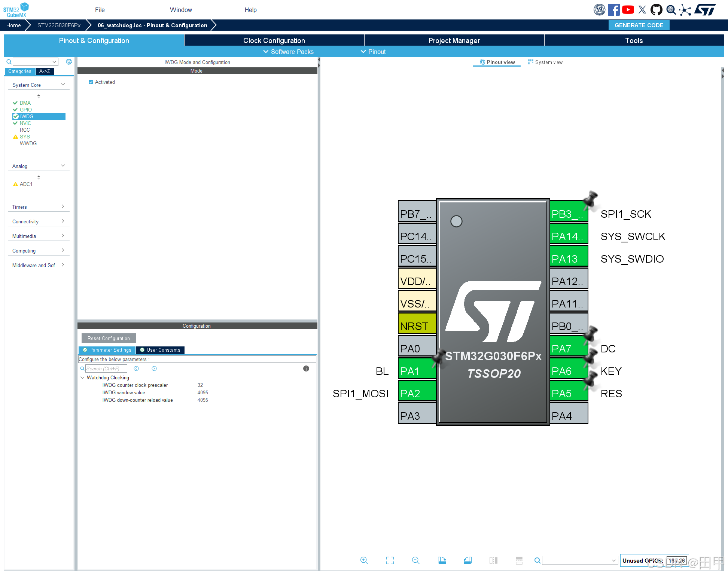Open the Help menu
Screen dimensions: 728x575
(x=251, y=10)
